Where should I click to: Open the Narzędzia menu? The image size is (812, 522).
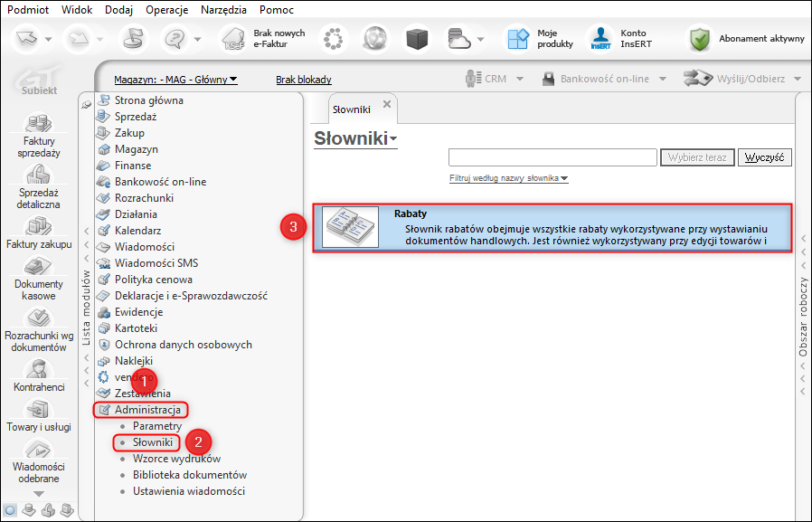tap(223, 10)
